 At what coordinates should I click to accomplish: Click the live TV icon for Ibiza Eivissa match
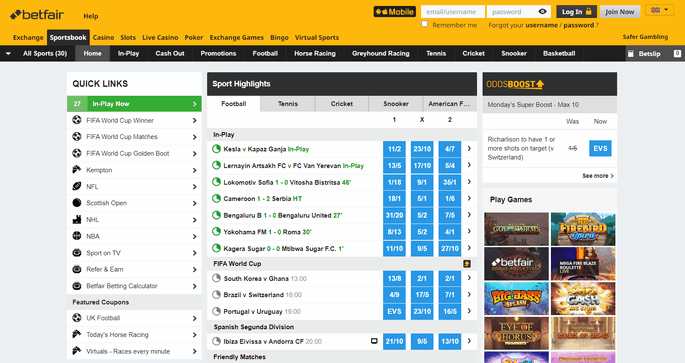[x=374, y=341]
